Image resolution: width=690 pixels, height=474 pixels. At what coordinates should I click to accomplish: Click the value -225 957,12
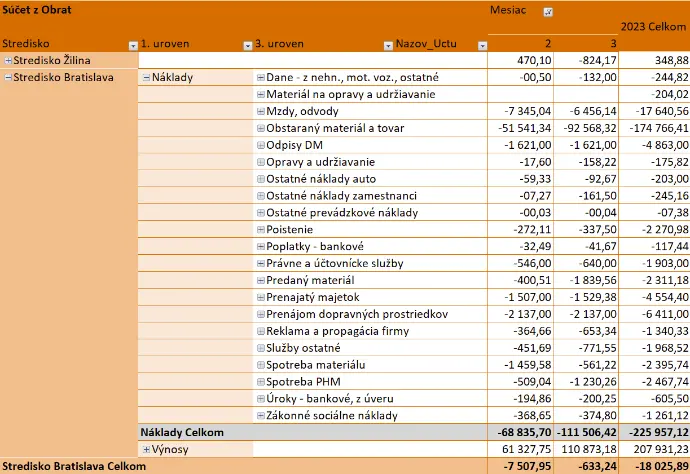(659, 433)
